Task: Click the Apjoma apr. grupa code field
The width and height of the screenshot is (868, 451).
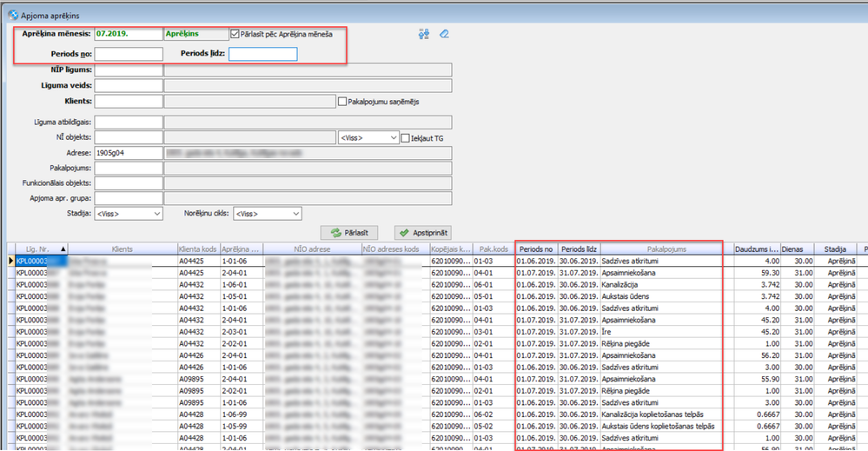Action: click(129, 198)
